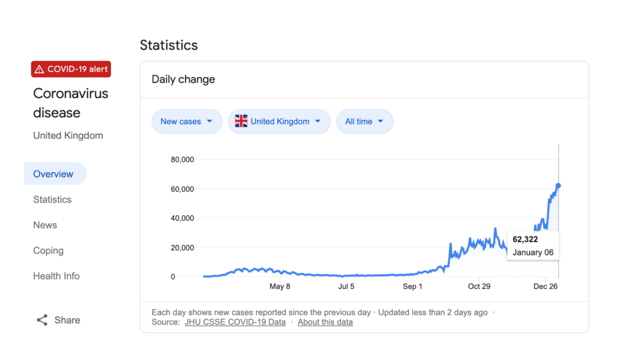Go to Statistics in the sidebar
The height and width of the screenshot is (364, 624).
[x=53, y=199]
